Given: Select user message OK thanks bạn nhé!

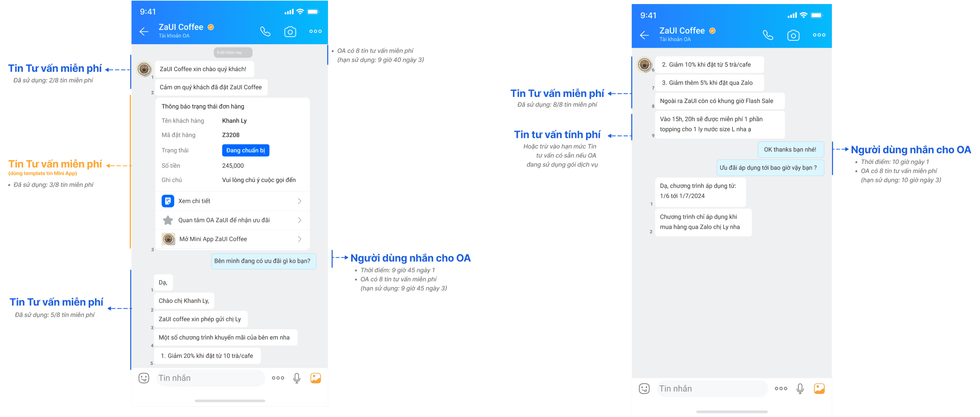Looking at the screenshot, I should click(791, 150).
